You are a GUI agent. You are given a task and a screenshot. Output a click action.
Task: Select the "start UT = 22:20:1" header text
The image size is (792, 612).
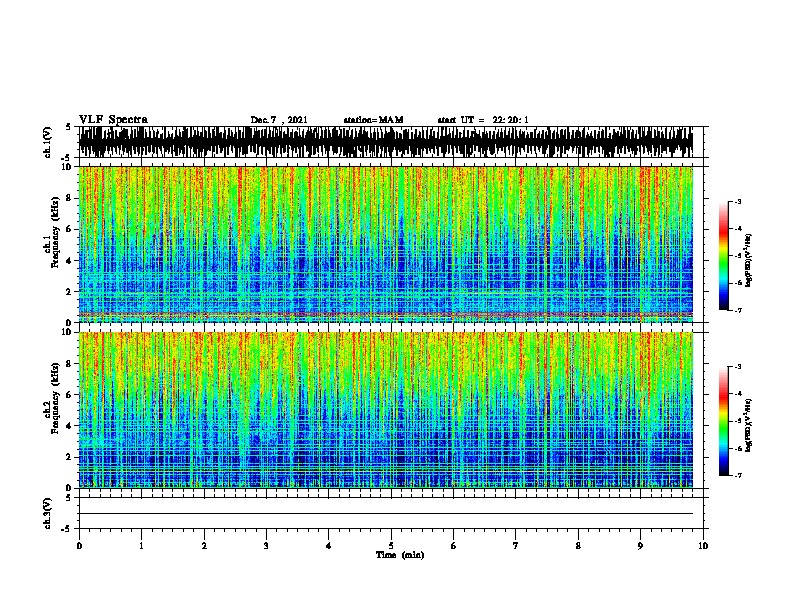(483, 120)
